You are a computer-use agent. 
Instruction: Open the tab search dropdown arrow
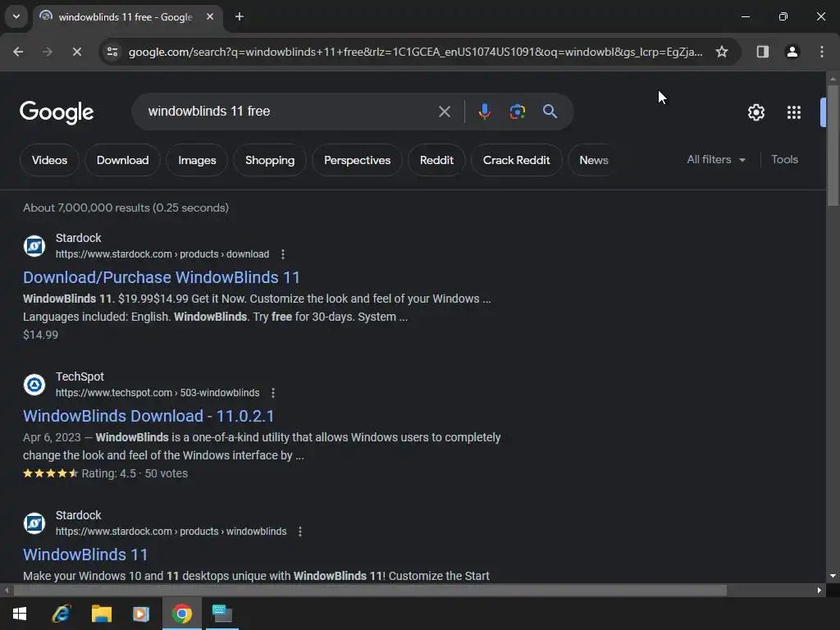pos(16,16)
